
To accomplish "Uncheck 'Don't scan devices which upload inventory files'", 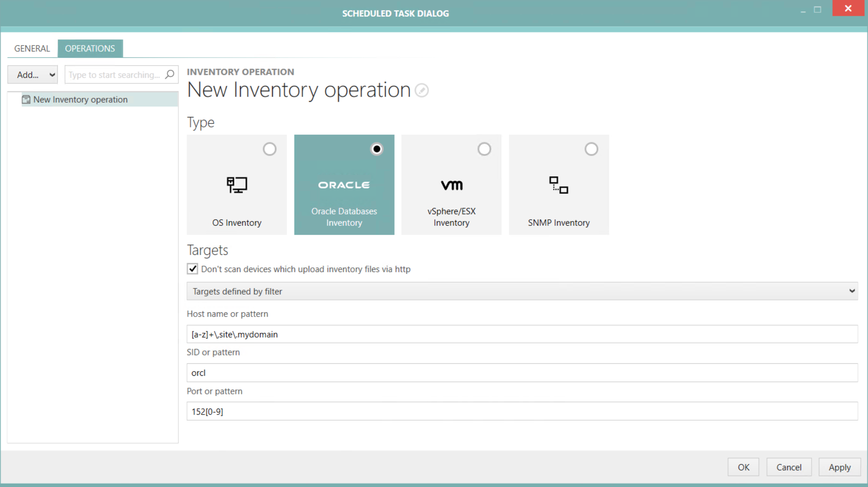I will click(192, 269).
